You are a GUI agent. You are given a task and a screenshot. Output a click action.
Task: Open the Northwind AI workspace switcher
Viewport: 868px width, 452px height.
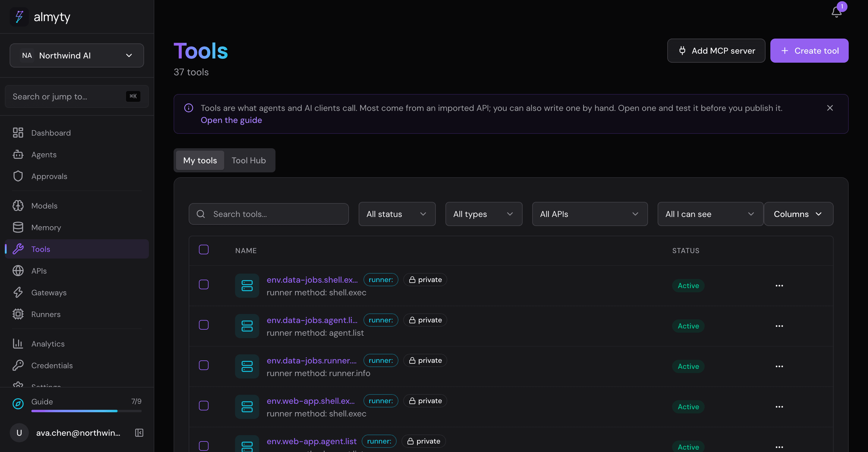[x=77, y=55]
